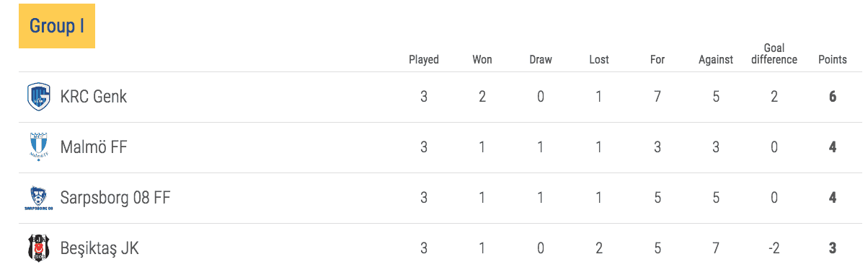
Task: Click the Draw column header
Action: tap(541, 60)
